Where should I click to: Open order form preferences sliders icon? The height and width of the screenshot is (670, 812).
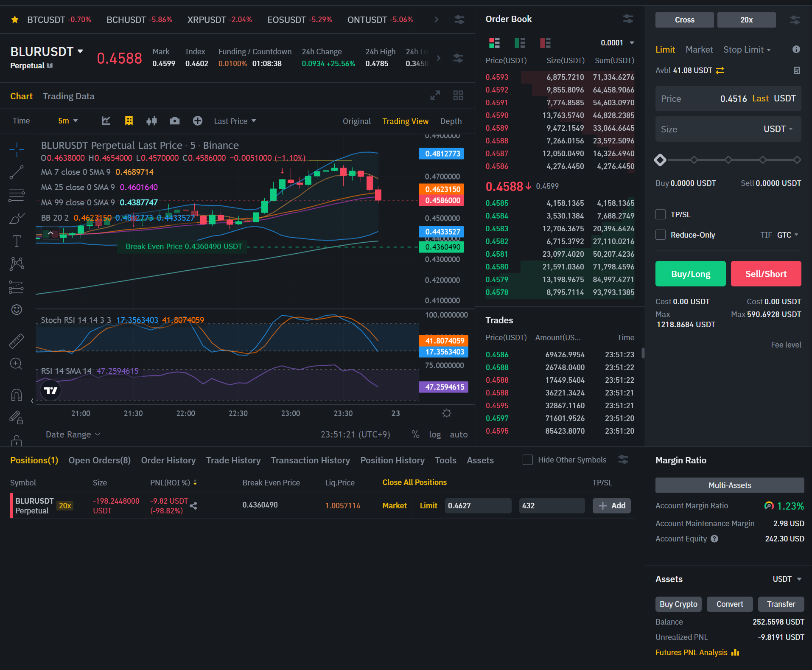(x=795, y=20)
